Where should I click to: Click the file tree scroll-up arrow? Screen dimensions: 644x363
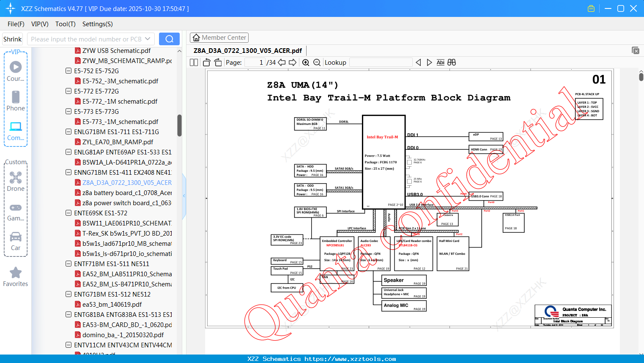pos(179,51)
